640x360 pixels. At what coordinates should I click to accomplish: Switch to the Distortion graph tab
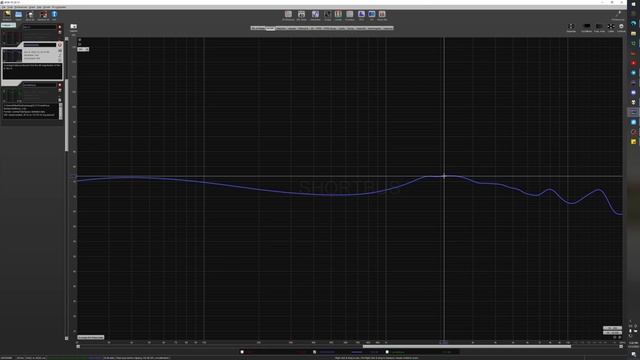click(282, 28)
